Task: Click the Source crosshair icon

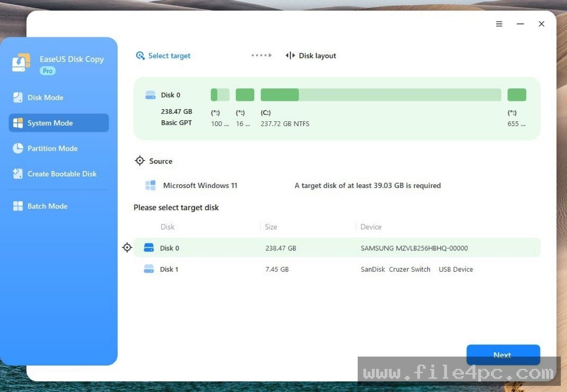Action: tap(140, 161)
